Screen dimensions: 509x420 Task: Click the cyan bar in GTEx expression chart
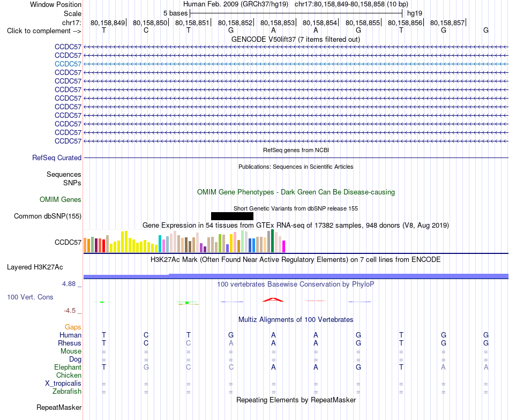click(x=160, y=244)
